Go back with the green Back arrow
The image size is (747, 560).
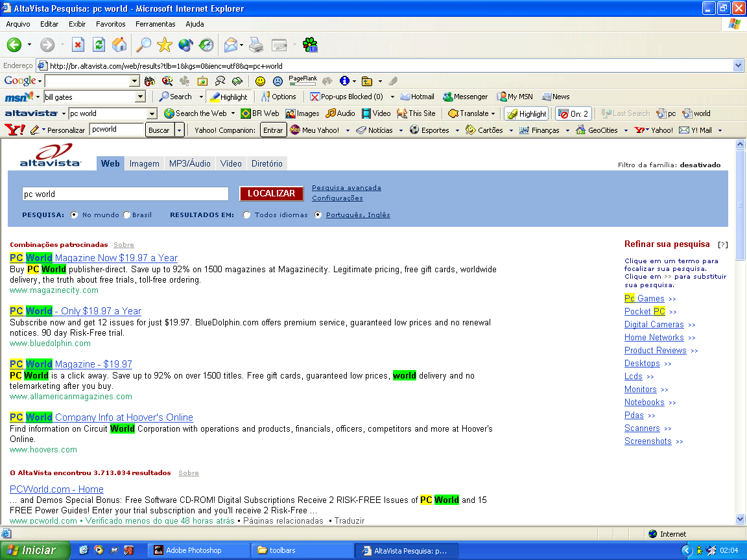(x=14, y=45)
